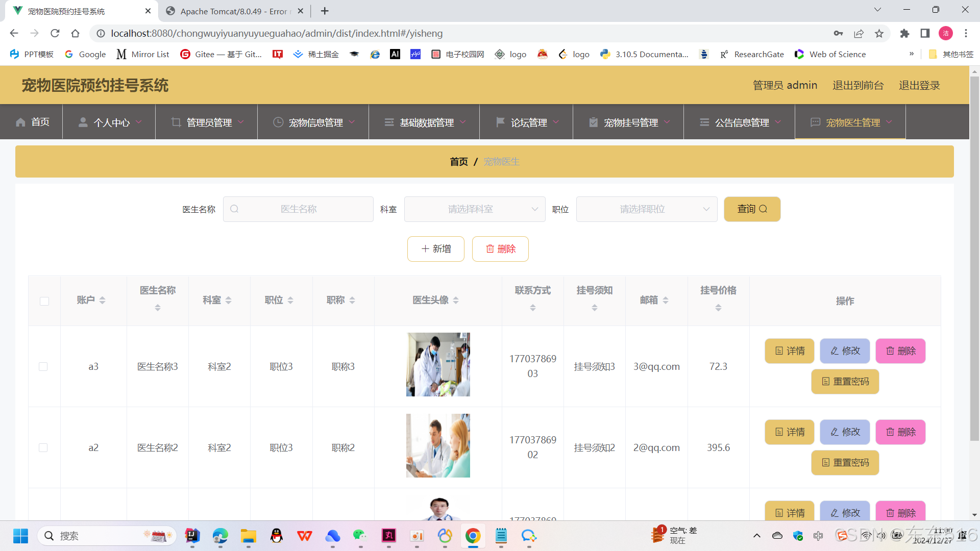Click the search icon in 查询 button

click(x=763, y=209)
